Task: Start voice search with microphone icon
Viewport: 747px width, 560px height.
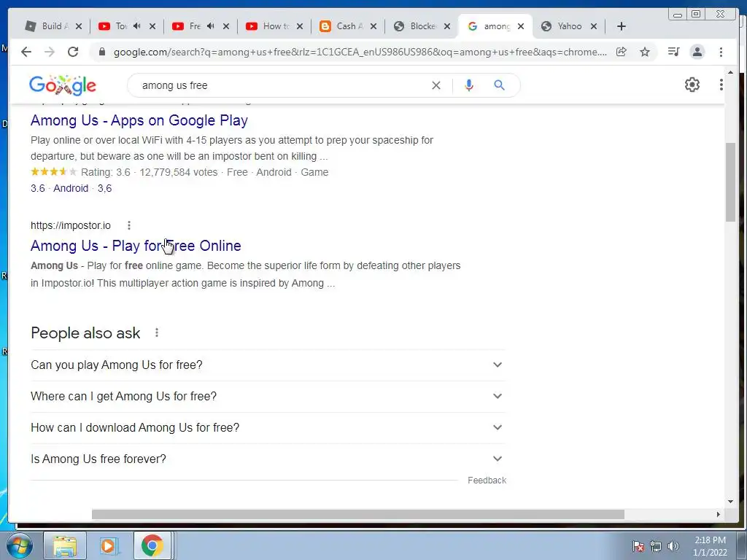Action: 469,85
